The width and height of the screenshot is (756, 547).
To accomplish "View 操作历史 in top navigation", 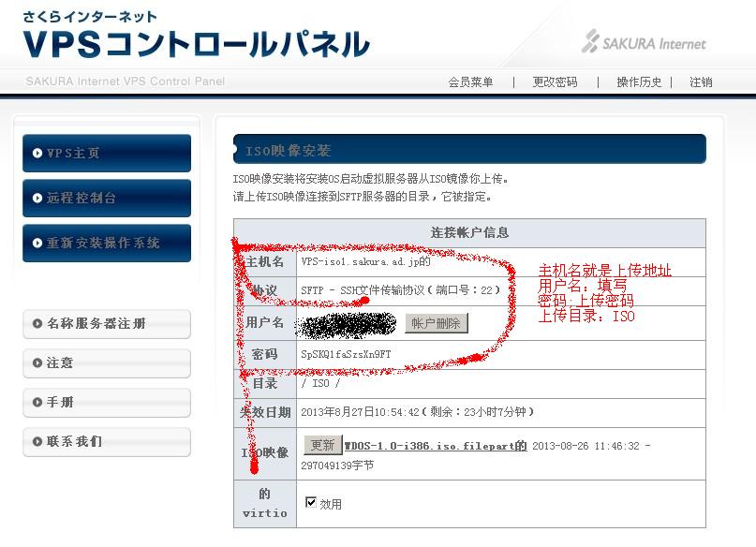I will point(639,81).
